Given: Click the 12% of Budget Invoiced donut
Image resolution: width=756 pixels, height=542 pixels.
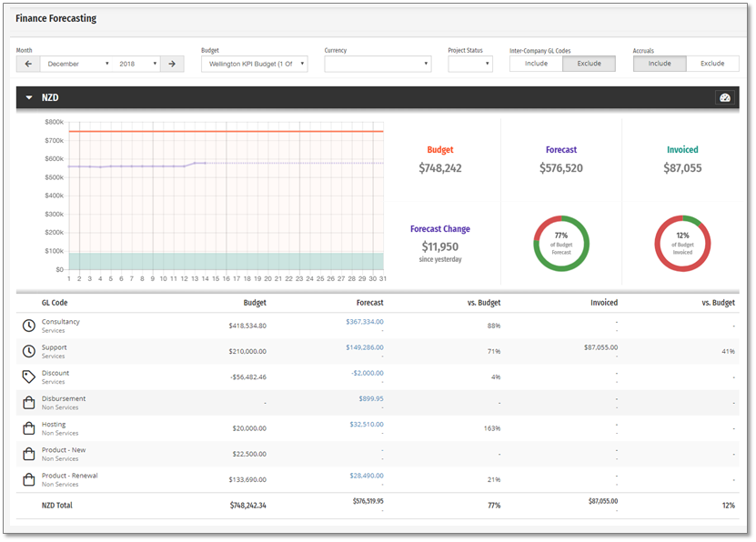Looking at the screenshot, I should 682,244.
